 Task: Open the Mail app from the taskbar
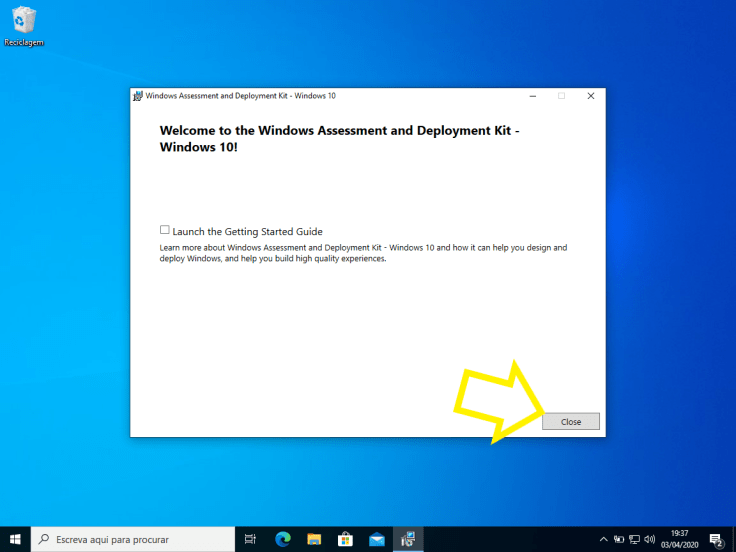point(376,539)
